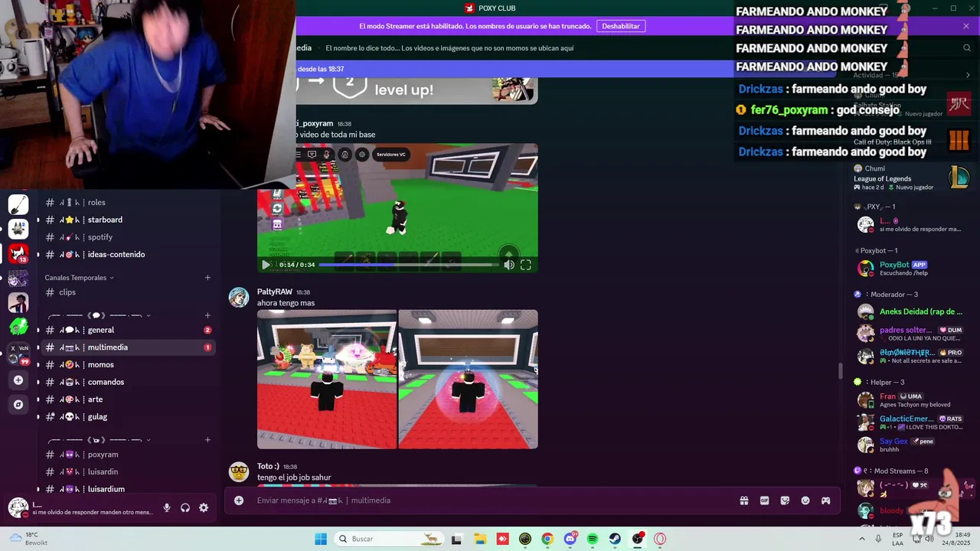The image size is (980, 551).
Task: Open the shovel server icon
Action: pyautogui.click(x=18, y=204)
